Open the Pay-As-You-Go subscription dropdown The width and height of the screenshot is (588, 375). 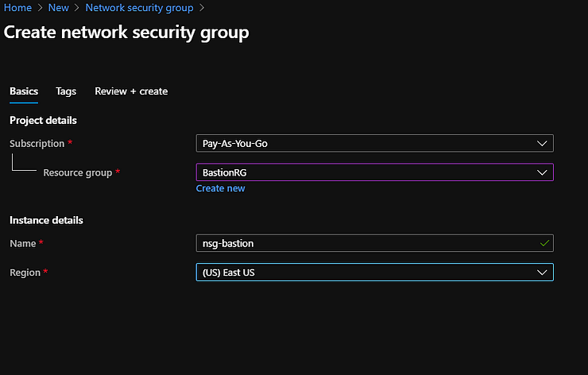point(374,143)
